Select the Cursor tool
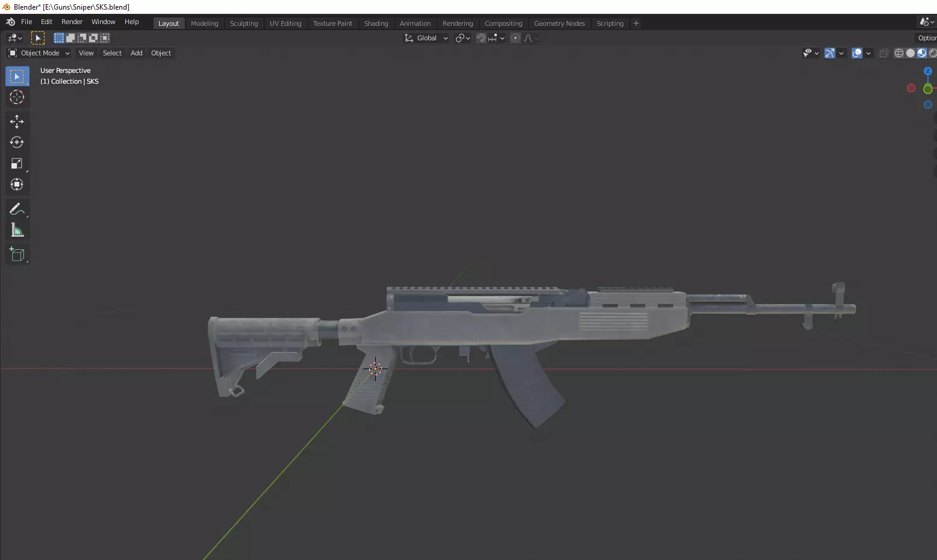The height and width of the screenshot is (560, 937). pos(17,97)
